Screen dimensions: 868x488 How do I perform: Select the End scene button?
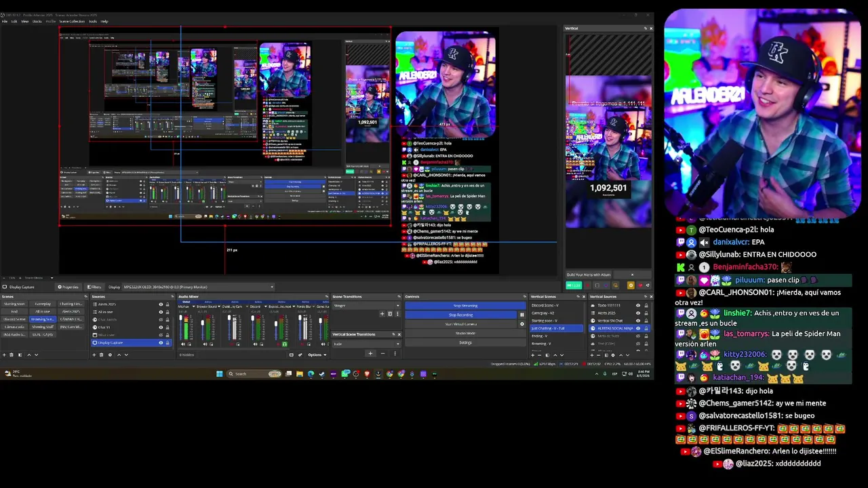click(x=14, y=312)
